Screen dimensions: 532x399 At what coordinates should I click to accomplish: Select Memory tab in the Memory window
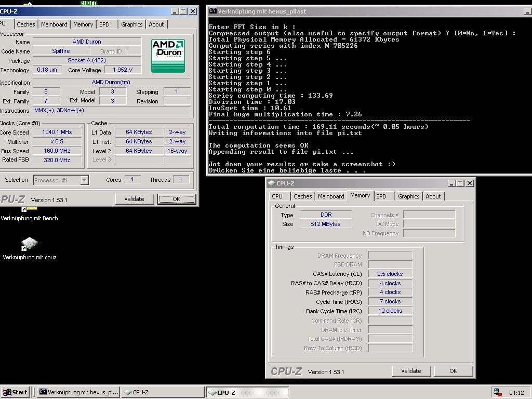click(x=360, y=196)
